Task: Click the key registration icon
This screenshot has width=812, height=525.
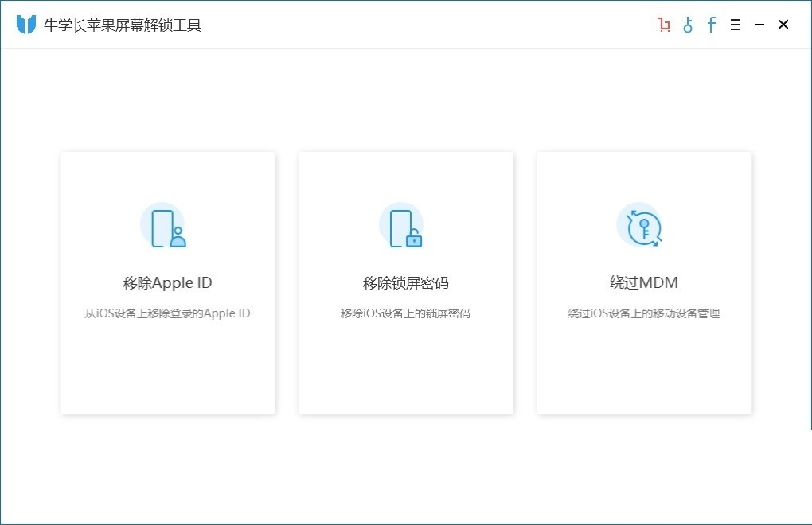Action: (687, 25)
